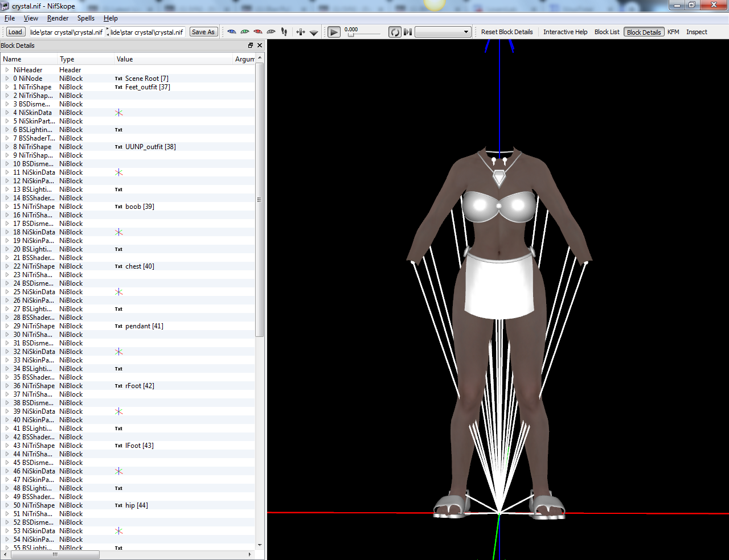Toggle the Block Details panel button

[x=644, y=32]
